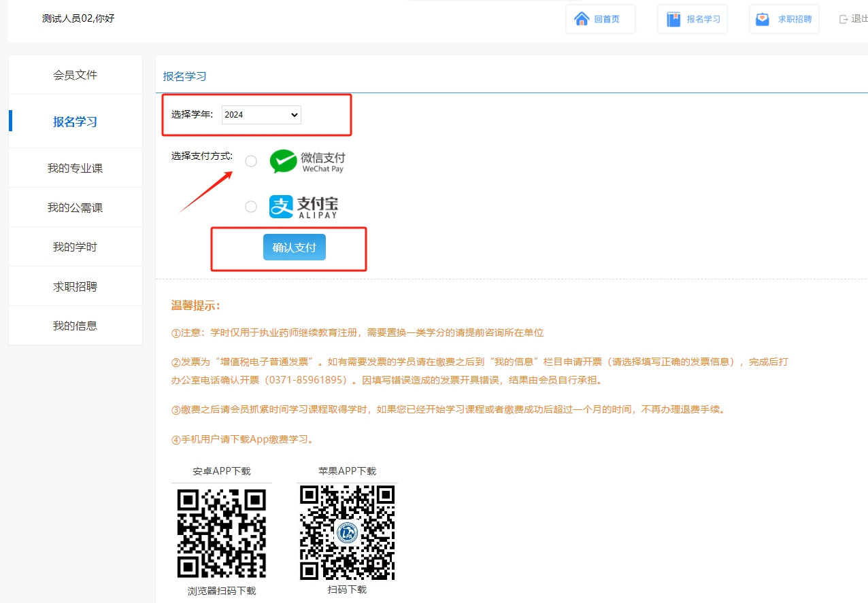Click the 温馨提示 heading
The image size is (868, 603).
pos(196,306)
